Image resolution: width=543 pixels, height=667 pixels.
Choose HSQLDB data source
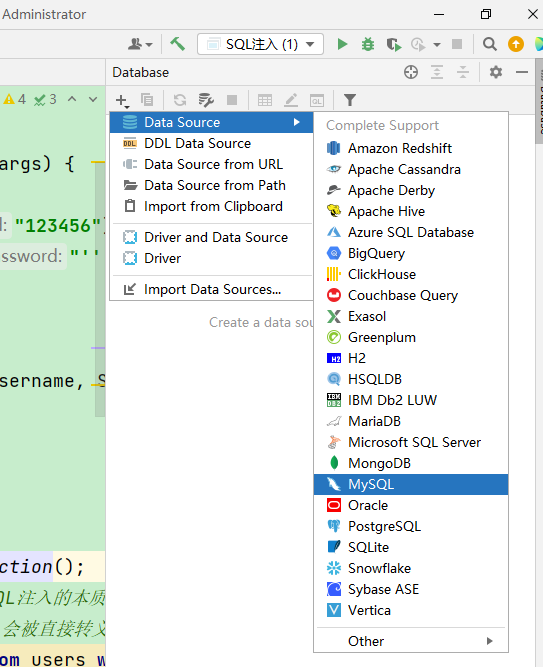(411, 379)
